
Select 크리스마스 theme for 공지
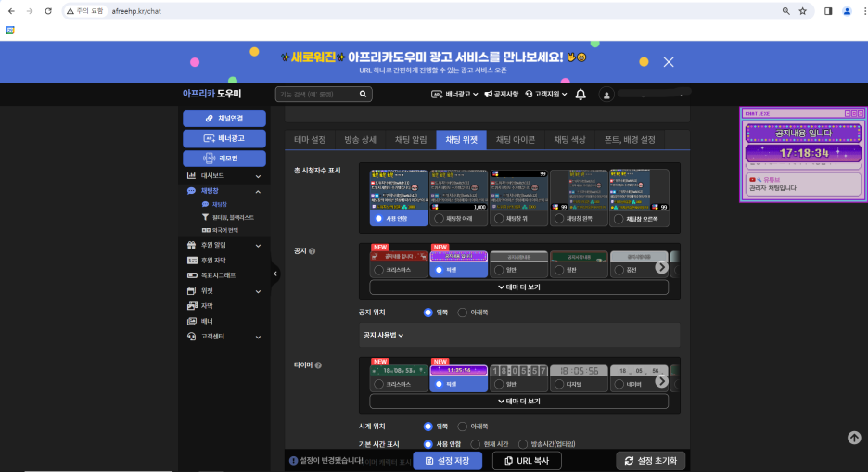[x=399, y=264]
